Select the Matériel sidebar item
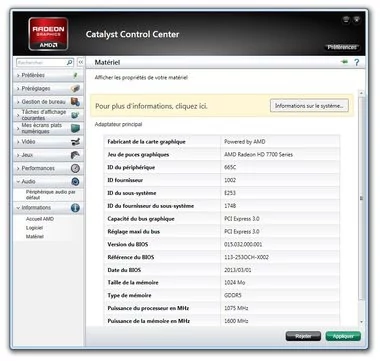380x361 pixels. 35,237
